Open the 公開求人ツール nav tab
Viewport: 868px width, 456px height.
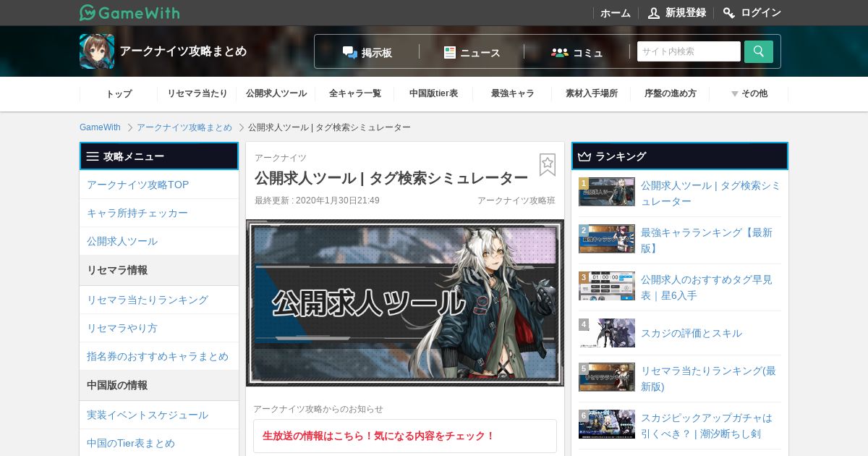pyautogui.click(x=276, y=93)
